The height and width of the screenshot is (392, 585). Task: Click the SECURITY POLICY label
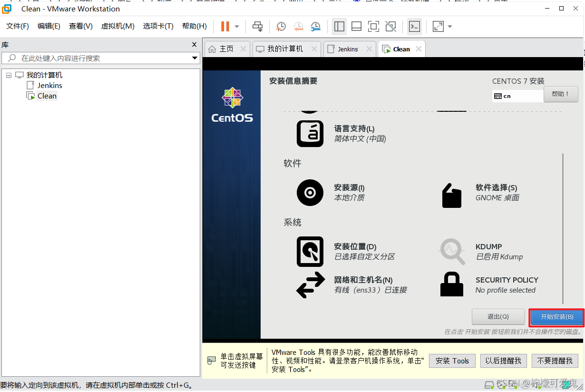(507, 280)
